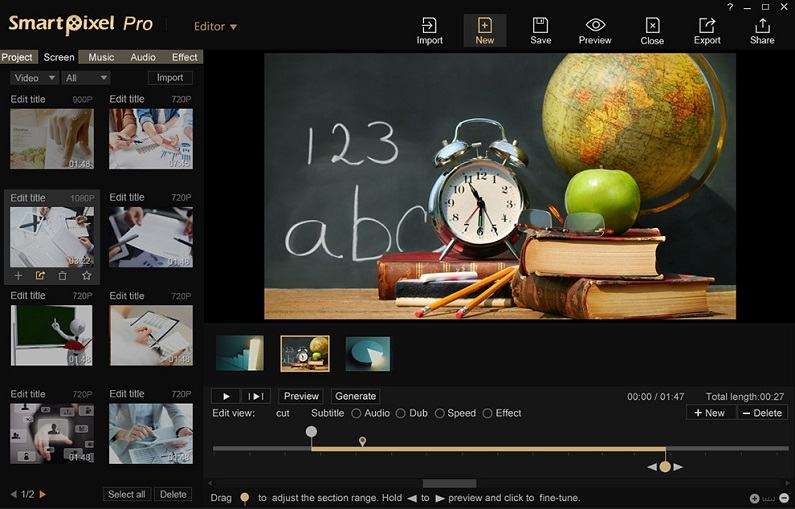
Task: Click the gray playhead marker on timeline
Action: (x=311, y=432)
